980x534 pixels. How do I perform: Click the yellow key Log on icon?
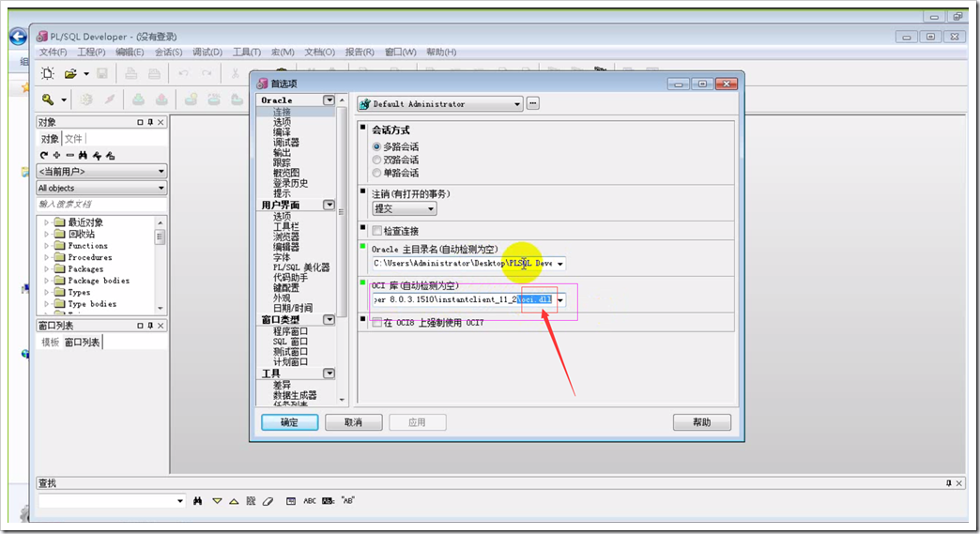(x=48, y=99)
